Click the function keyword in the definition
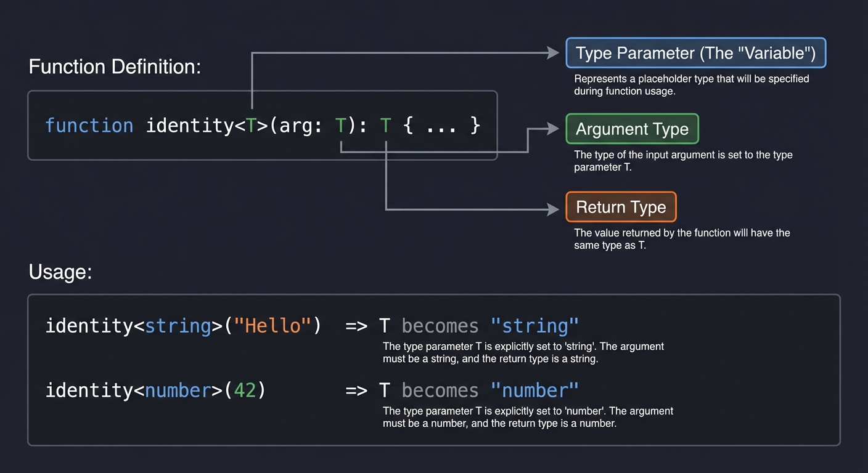868x473 pixels. [x=89, y=125]
